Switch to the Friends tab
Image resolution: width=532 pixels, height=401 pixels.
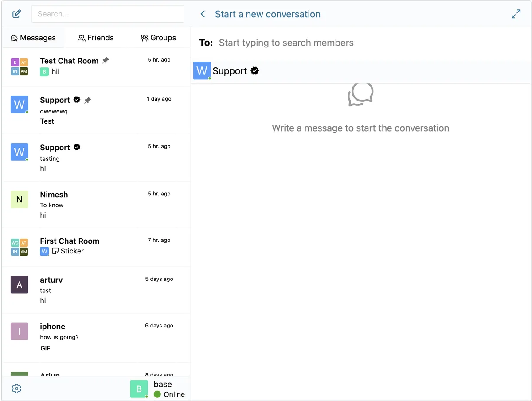[x=96, y=38]
